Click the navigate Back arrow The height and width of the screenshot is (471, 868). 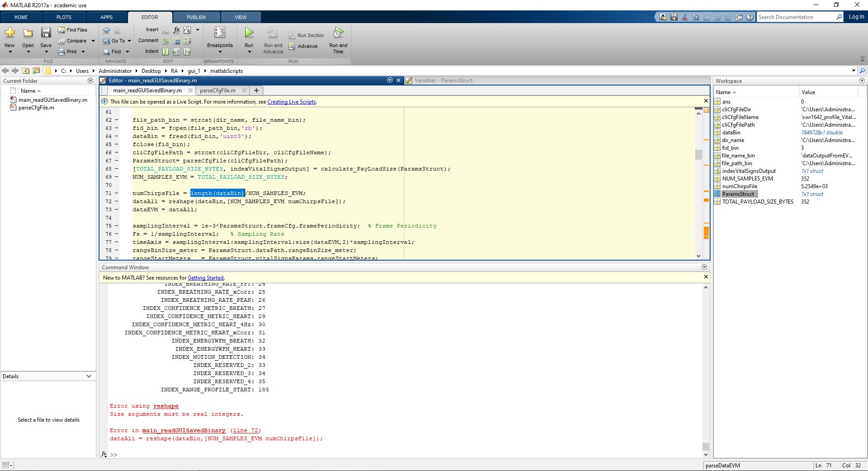pyautogui.click(x=106, y=30)
